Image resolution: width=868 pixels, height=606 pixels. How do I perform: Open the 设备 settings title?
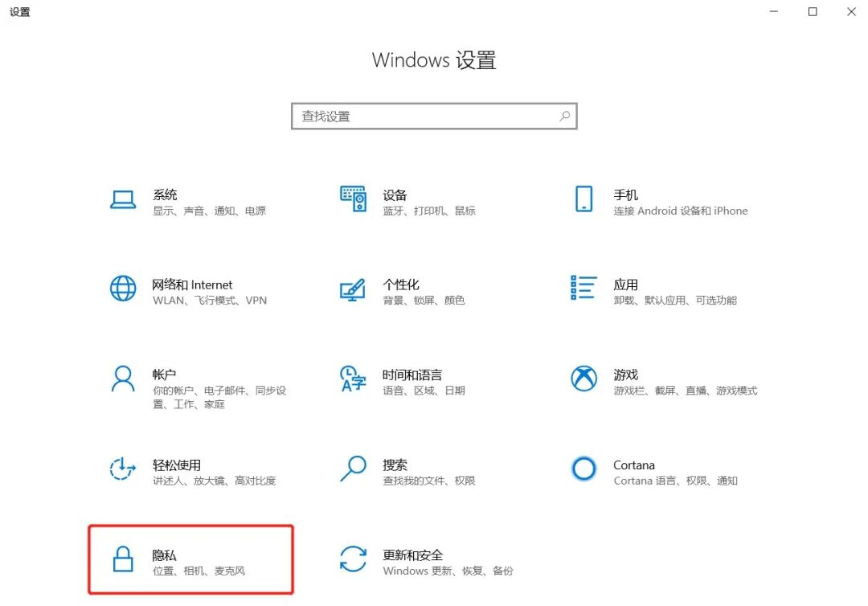(395, 194)
